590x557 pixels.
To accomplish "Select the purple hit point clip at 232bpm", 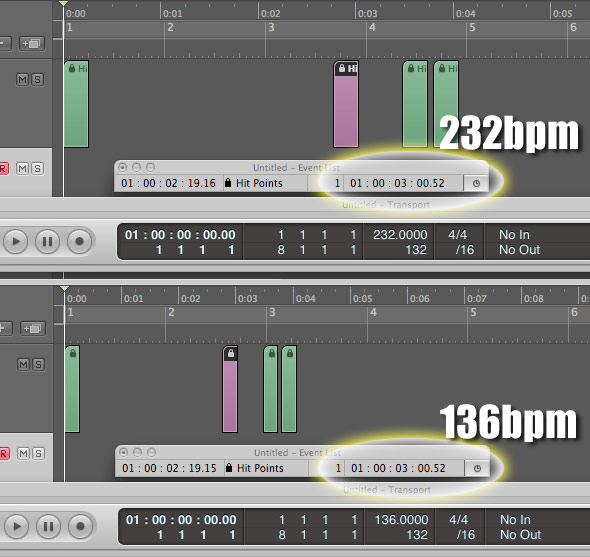I will [x=346, y=104].
